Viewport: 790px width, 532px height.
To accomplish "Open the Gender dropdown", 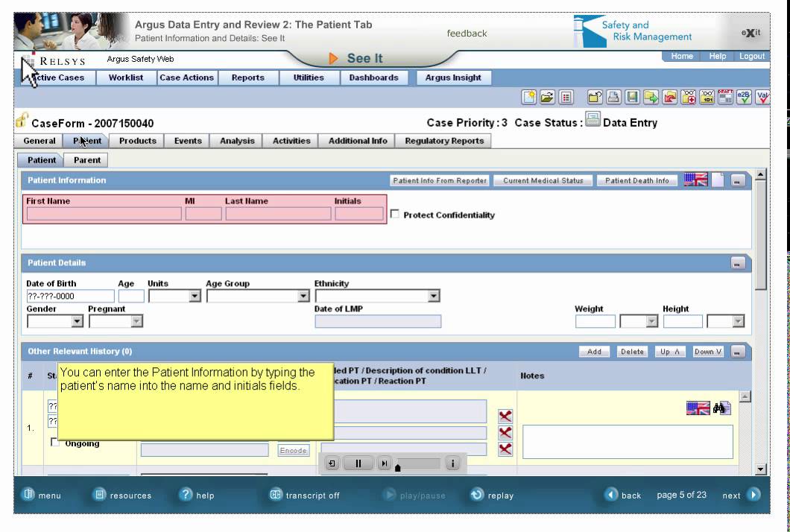I will (77, 321).
